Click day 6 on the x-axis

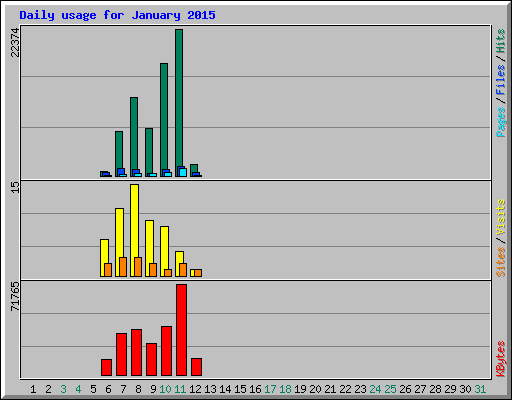pyautogui.click(x=108, y=389)
